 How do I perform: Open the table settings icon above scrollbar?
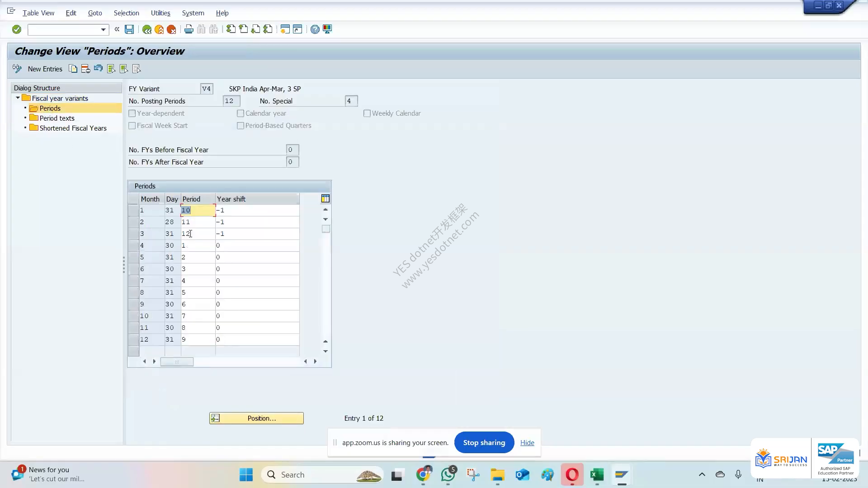tap(325, 199)
